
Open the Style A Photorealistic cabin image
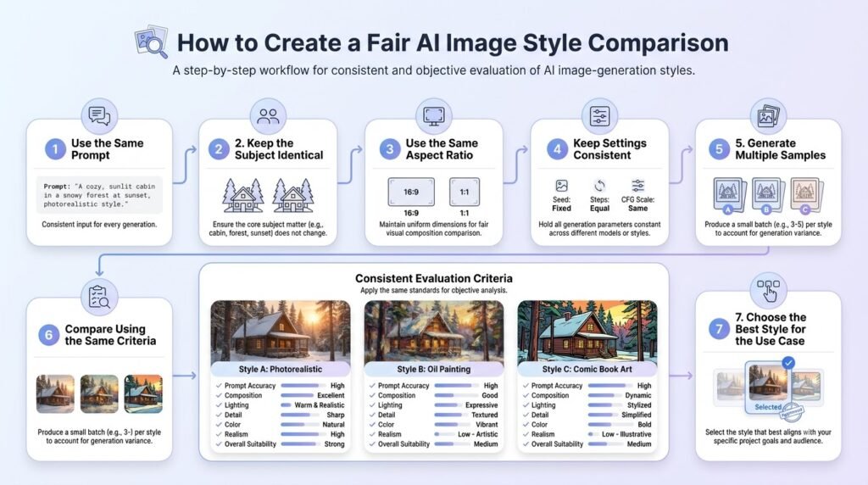[281, 331]
